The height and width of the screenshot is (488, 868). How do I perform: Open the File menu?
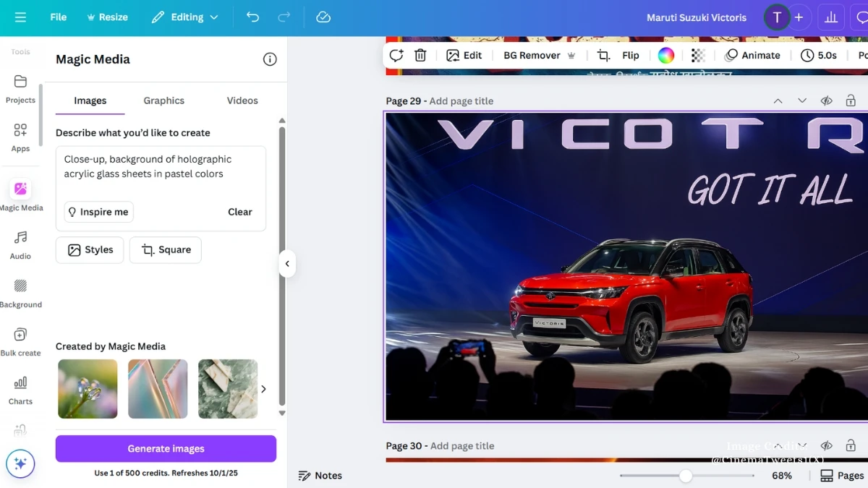click(x=59, y=17)
